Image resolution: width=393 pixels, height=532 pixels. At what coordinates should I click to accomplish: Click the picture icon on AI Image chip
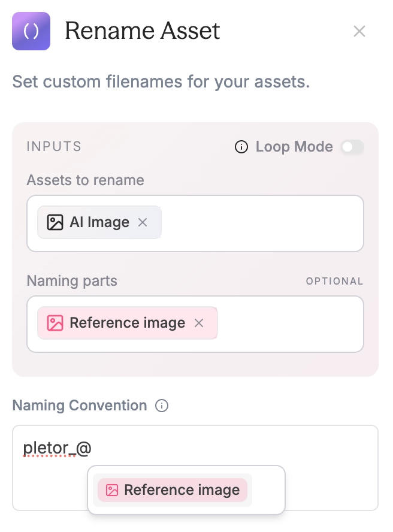click(x=55, y=223)
